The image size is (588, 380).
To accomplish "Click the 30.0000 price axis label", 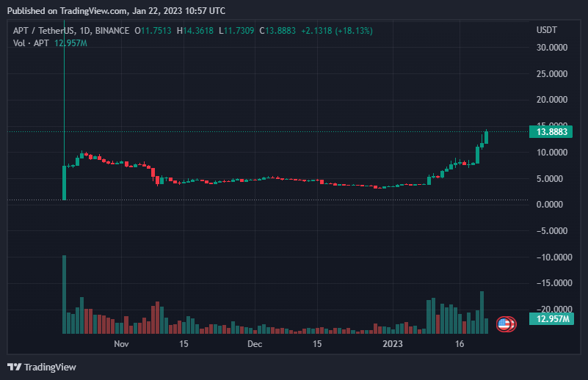I will 551,48.
